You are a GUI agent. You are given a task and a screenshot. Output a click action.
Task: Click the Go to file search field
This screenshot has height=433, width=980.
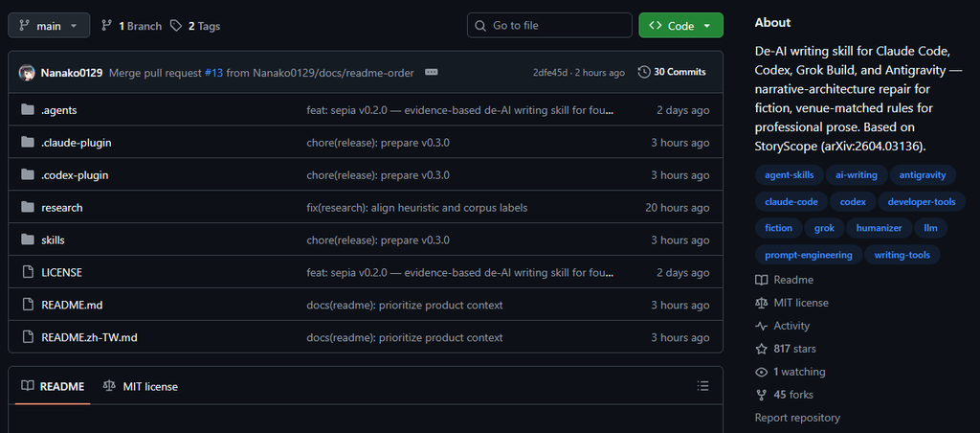tap(549, 26)
